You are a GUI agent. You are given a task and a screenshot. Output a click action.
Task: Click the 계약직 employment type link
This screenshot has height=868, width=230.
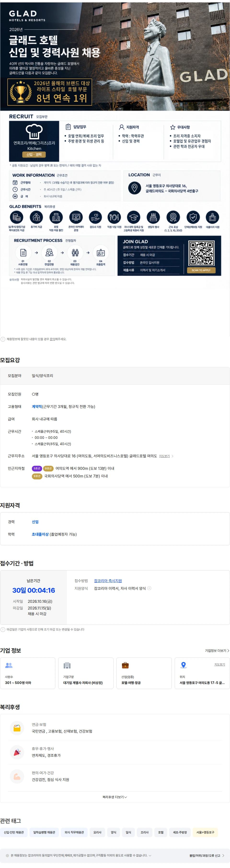click(37, 407)
